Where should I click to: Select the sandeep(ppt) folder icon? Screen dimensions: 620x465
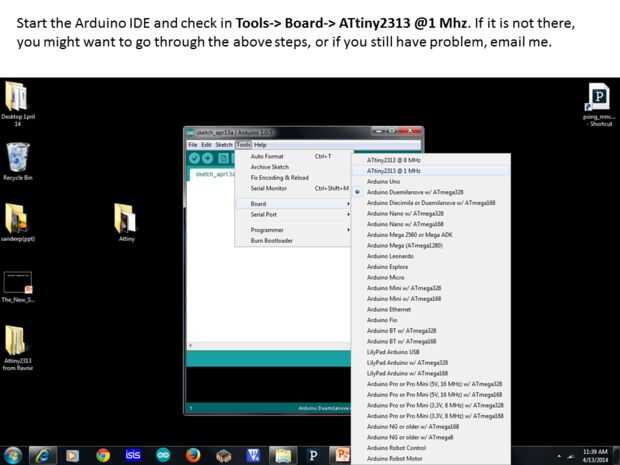click(x=18, y=222)
